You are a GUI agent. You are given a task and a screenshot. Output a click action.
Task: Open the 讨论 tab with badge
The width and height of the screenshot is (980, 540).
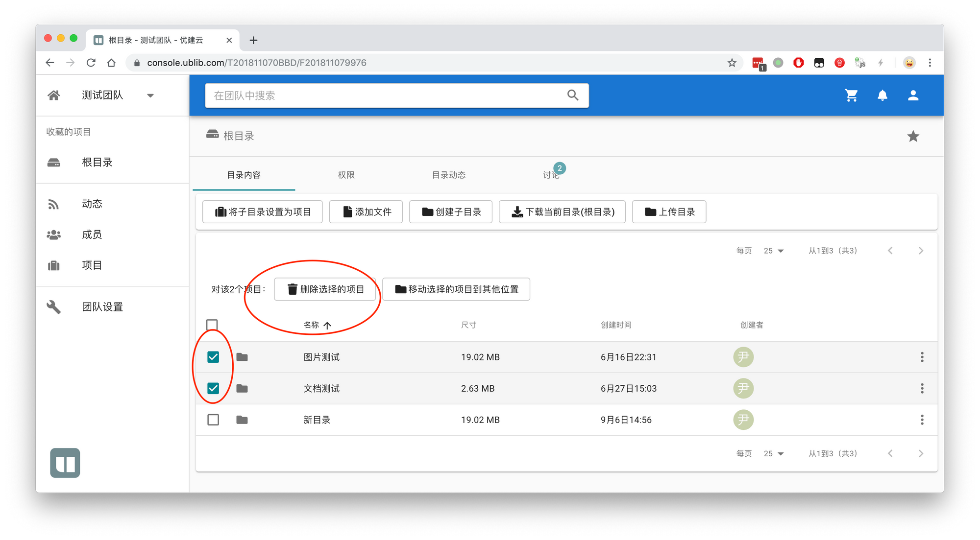coord(551,175)
